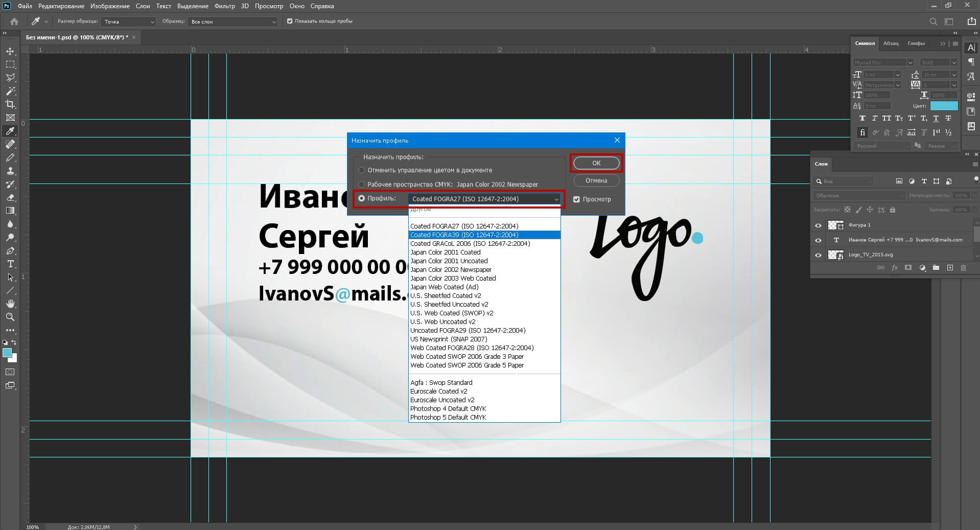
Task: Select the Pen tool
Action: pos(10,250)
